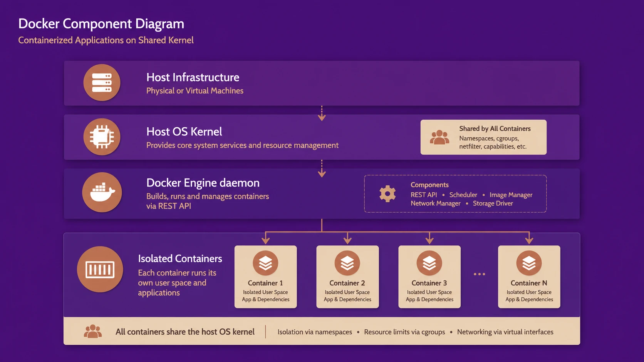Click Isolated User Space under Container 3
Viewport: 644px width, 362px height.
coord(429,292)
